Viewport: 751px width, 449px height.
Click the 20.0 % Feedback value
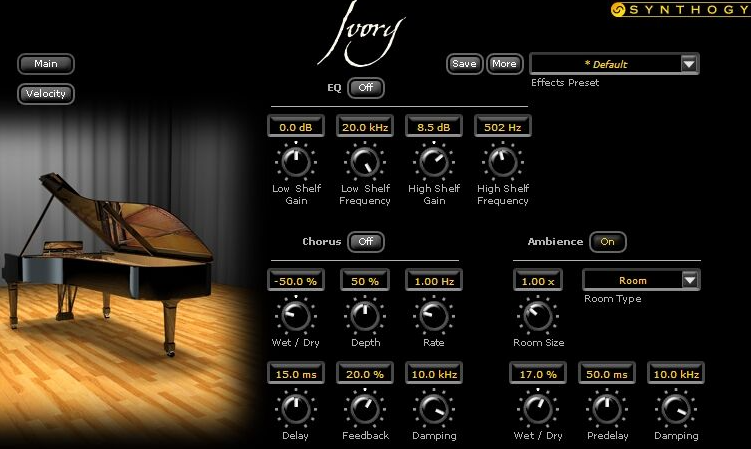tap(365, 374)
